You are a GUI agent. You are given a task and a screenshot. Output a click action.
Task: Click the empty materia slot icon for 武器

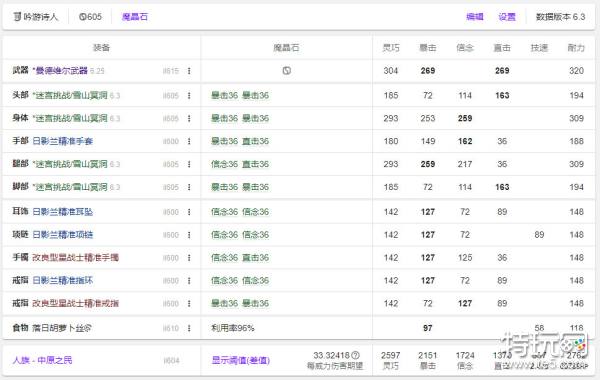click(x=287, y=70)
